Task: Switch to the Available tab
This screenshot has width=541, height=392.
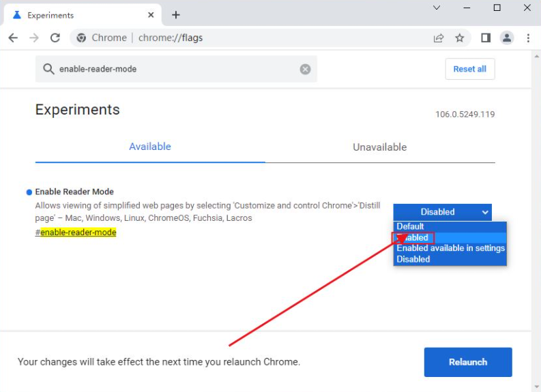Action: pos(150,147)
